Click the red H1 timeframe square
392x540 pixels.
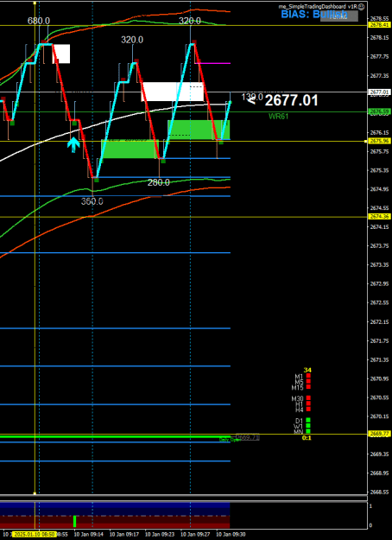(x=308, y=403)
